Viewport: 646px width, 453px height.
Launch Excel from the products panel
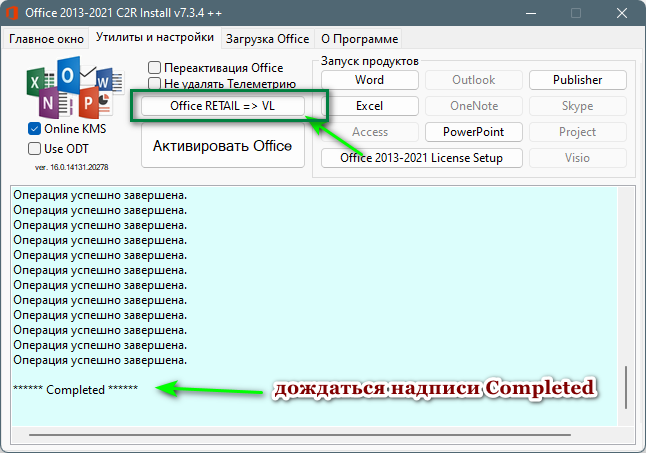pyautogui.click(x=370, y=106)
